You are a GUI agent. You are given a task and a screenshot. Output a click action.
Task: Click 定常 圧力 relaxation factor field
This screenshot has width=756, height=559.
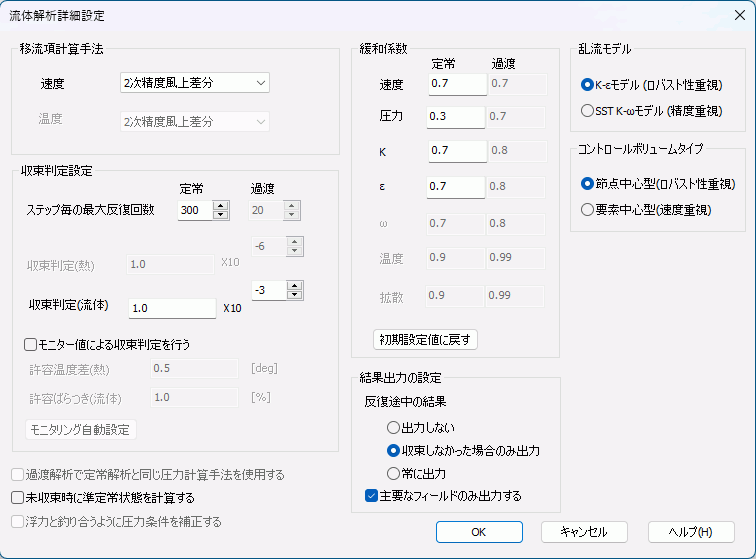click(456, 117)
